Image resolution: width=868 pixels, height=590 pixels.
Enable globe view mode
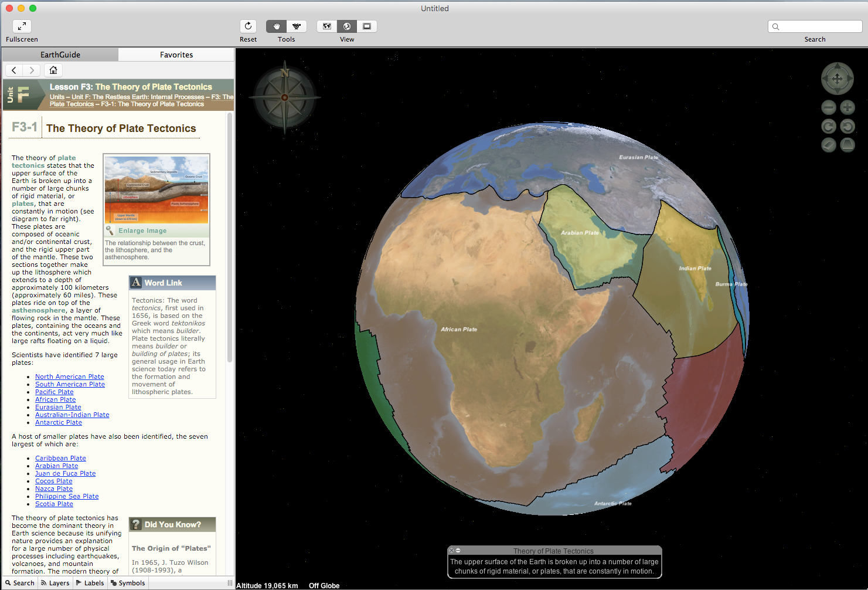(x=347, y=26)
